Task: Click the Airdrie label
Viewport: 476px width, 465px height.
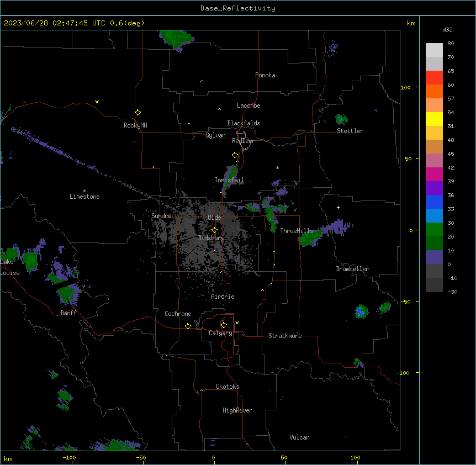Action: coord(223,297)
